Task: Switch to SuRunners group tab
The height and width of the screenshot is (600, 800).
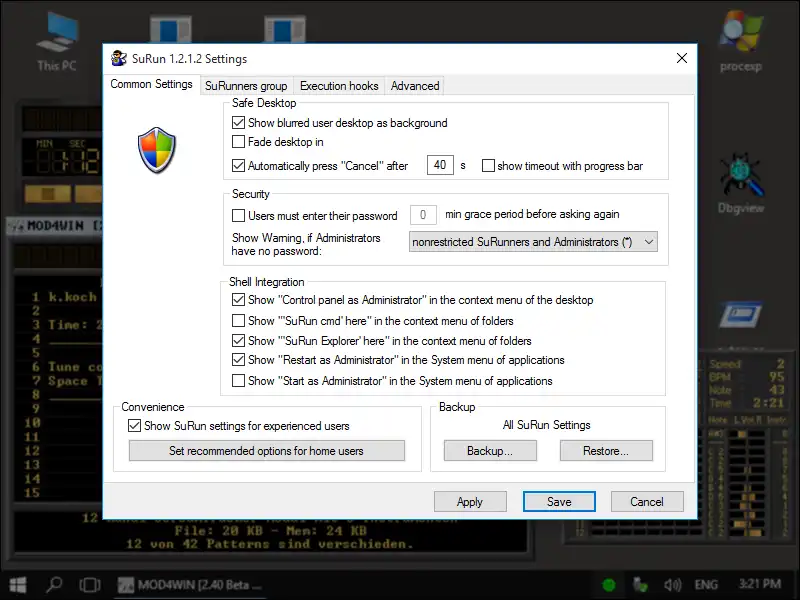Action: 246,86
